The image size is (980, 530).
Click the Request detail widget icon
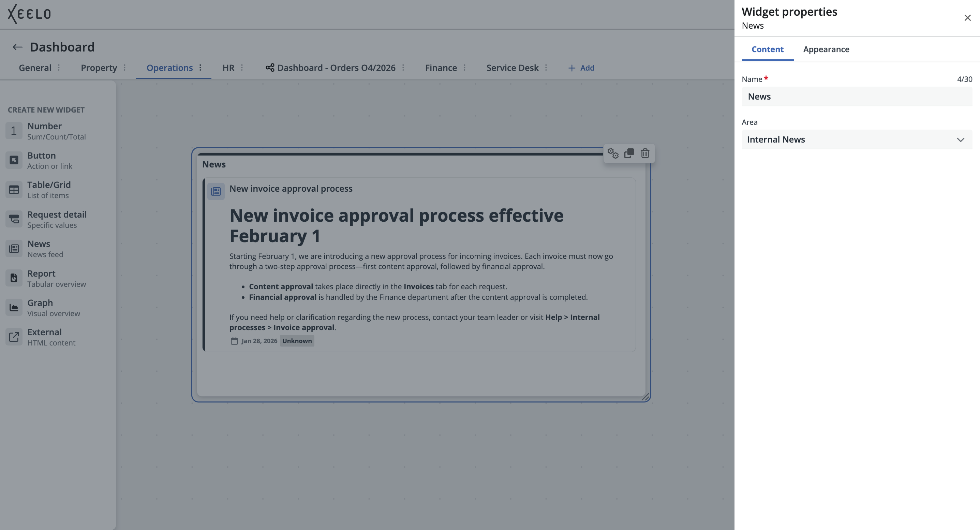[x=14, y=219]
